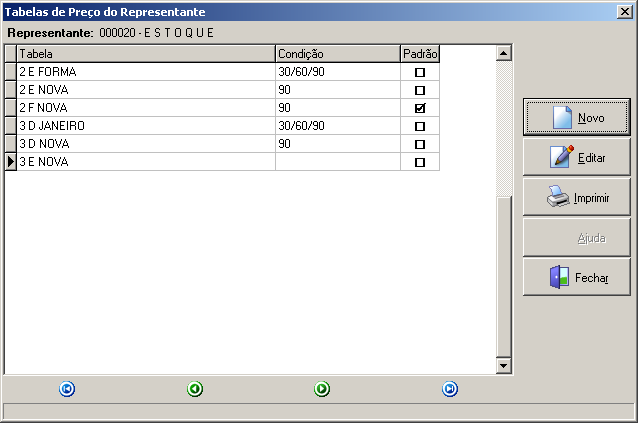The height and width of the screenshot is (423, 638).
Task: Create a new table with Novo
Action: click(577, 117)
